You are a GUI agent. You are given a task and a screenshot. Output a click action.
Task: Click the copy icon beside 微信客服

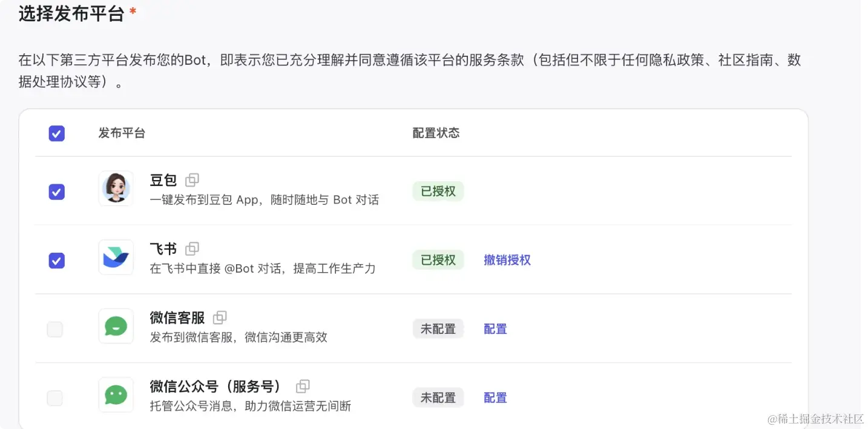click(x=220, y=318)
